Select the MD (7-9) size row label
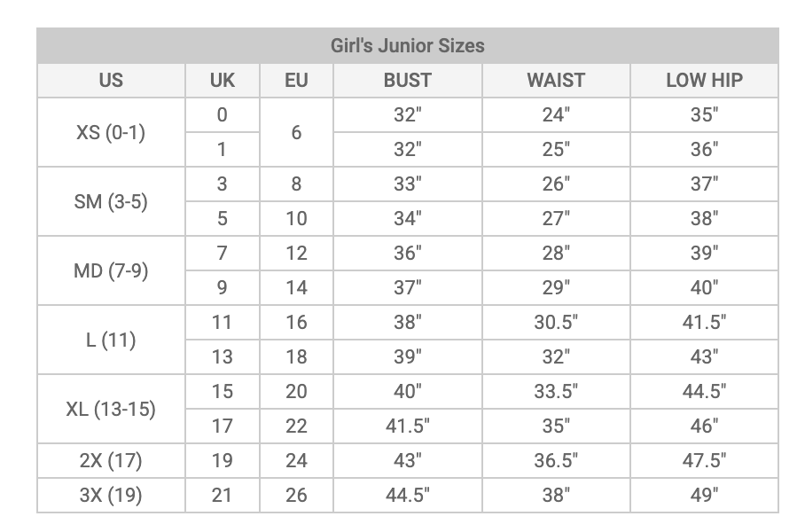The image size is (805, 532). [111, 270]
